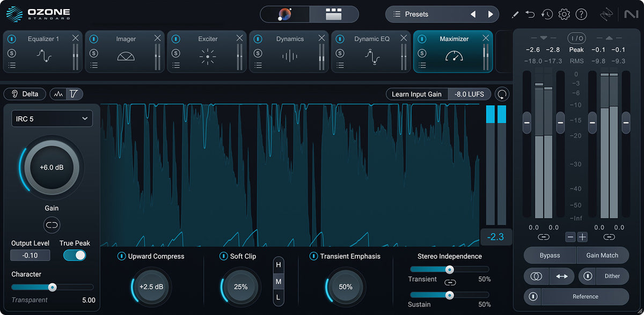The width and height of the screenshot is (644, 315).
Task: Toggle the Equalizer 1 power button
Action: click(x=12, y=39)
